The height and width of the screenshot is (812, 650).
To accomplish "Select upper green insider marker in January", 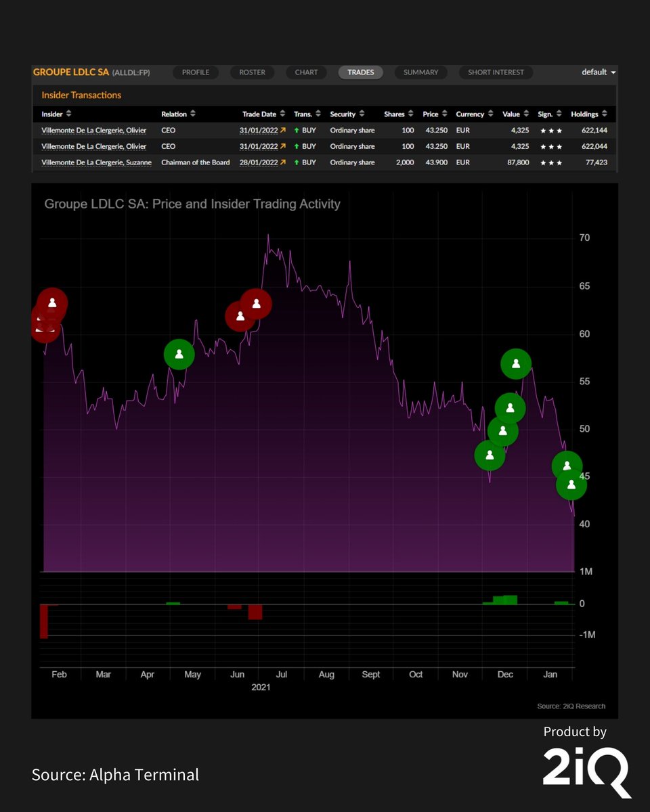I will pyautogui.click(x=567, y=466).
